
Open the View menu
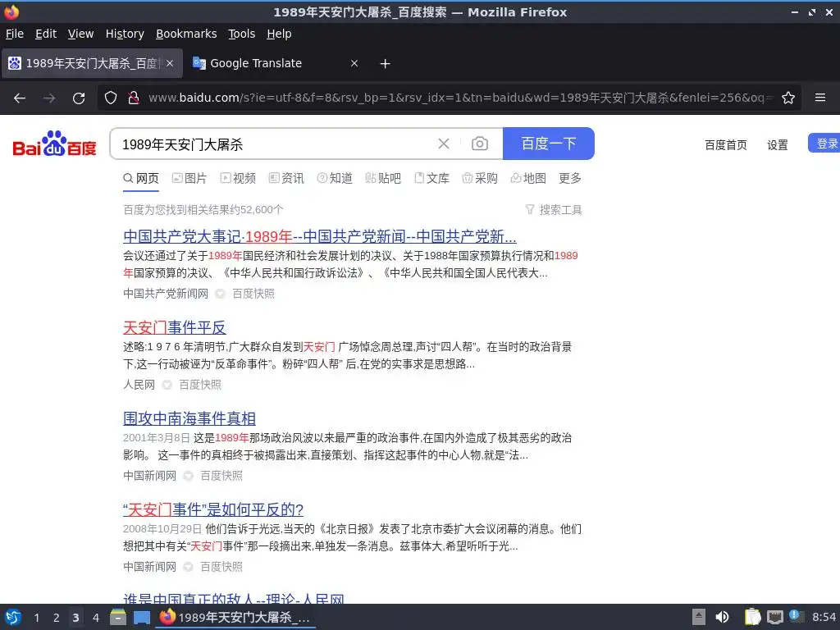tap(80, 34)
